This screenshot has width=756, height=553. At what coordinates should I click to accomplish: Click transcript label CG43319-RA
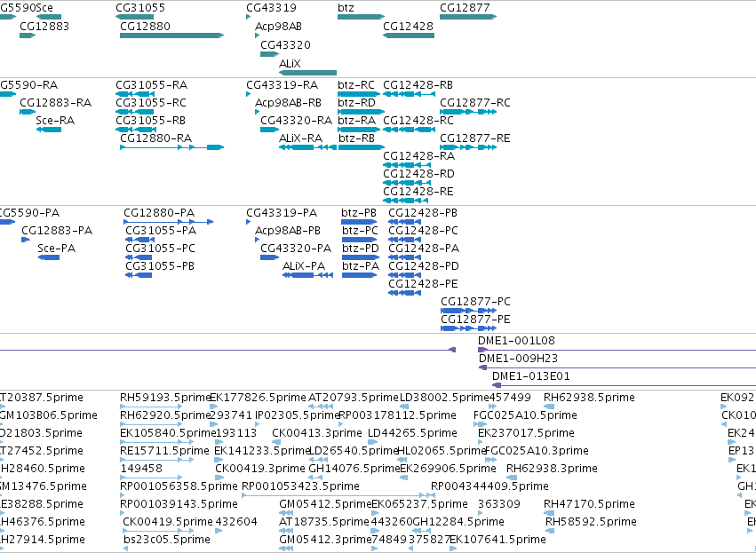(282, 85)
